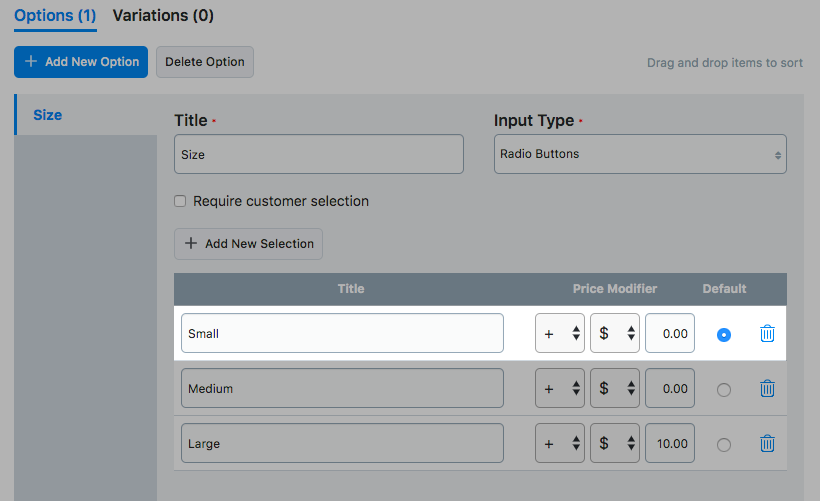Switch to the Variations (0) tab

tap(163, 16)
